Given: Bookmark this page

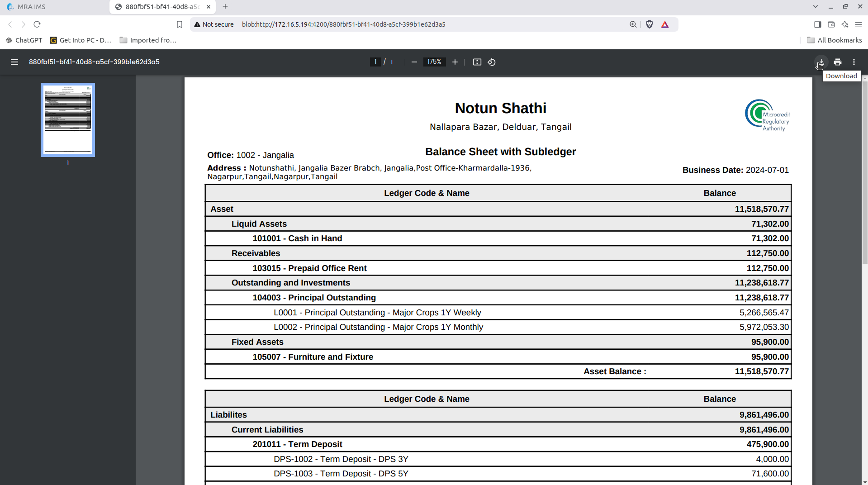Looking at the screenshot, I should click(180, 24).
